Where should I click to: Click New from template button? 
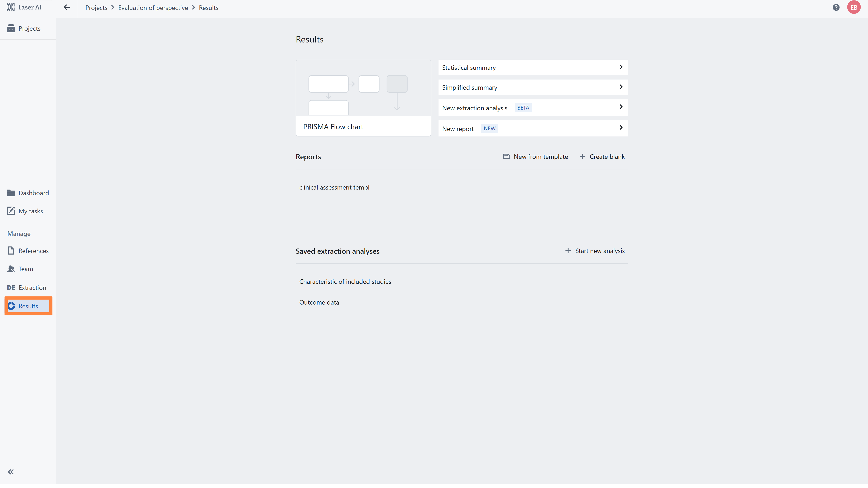coord(535,157)
